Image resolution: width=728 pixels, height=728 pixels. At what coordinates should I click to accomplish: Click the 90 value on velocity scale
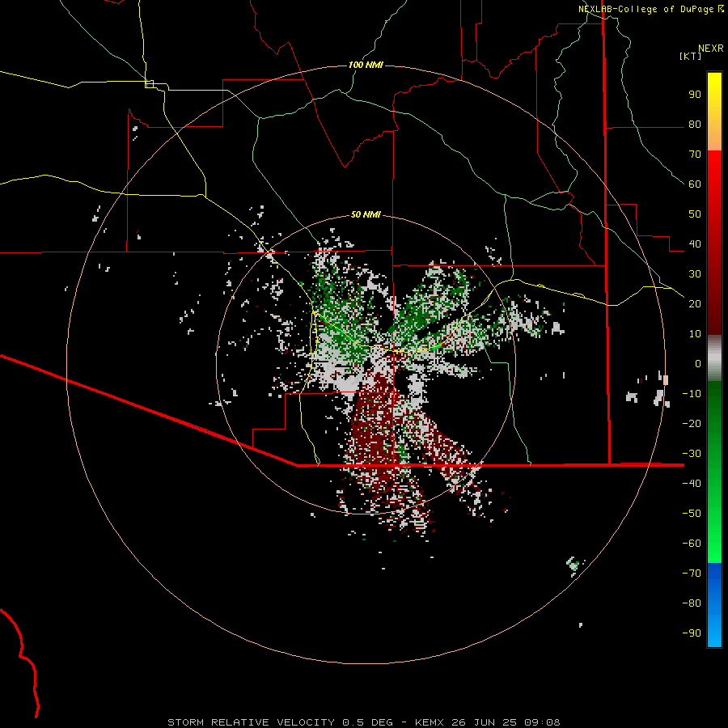pos(695,95)
